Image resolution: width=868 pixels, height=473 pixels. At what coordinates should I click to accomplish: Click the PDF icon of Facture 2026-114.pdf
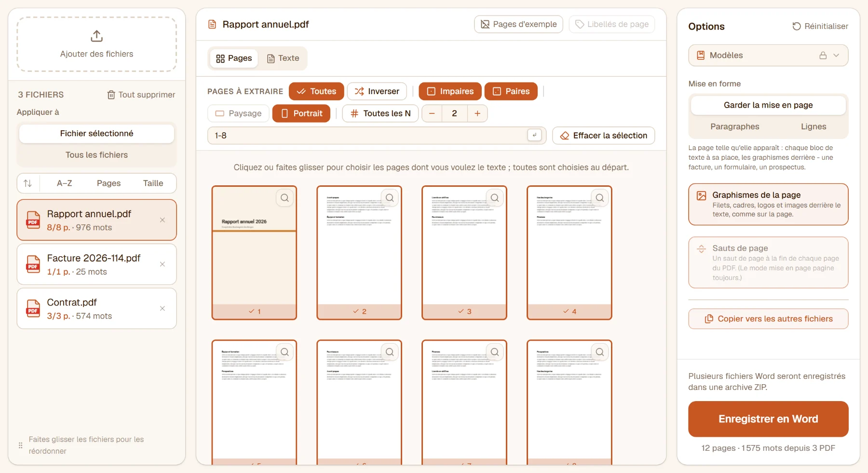33,264
